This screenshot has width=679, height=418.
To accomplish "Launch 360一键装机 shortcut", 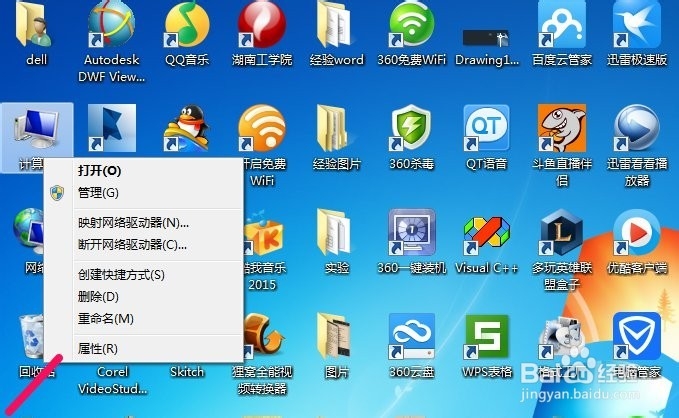I will 411,233.
